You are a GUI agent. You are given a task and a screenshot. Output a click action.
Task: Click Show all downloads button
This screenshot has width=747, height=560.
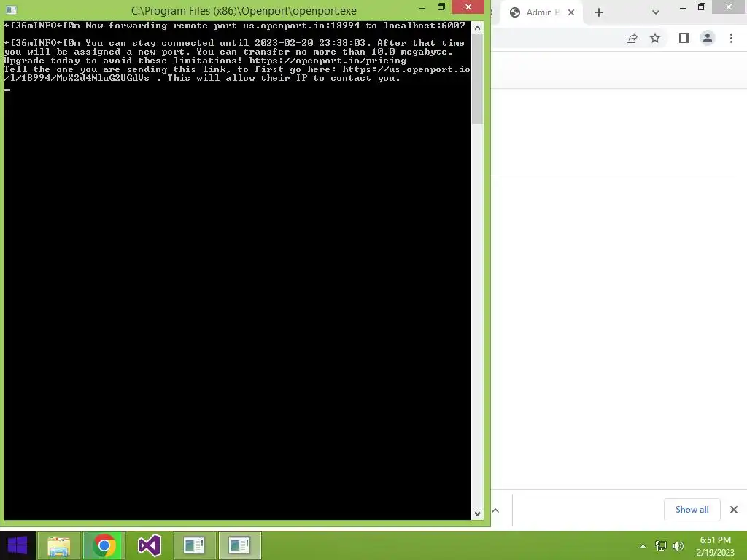tap(692, 510)
